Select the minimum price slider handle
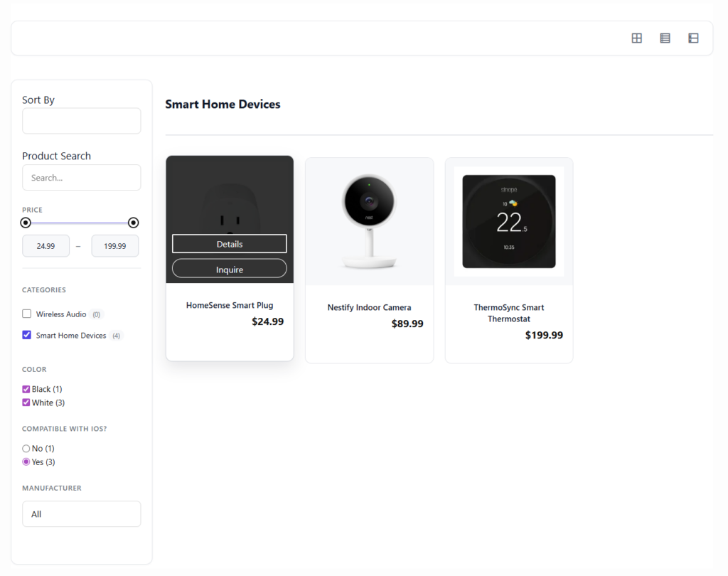This screenshot has height=576, width=728. pos(26,223)
